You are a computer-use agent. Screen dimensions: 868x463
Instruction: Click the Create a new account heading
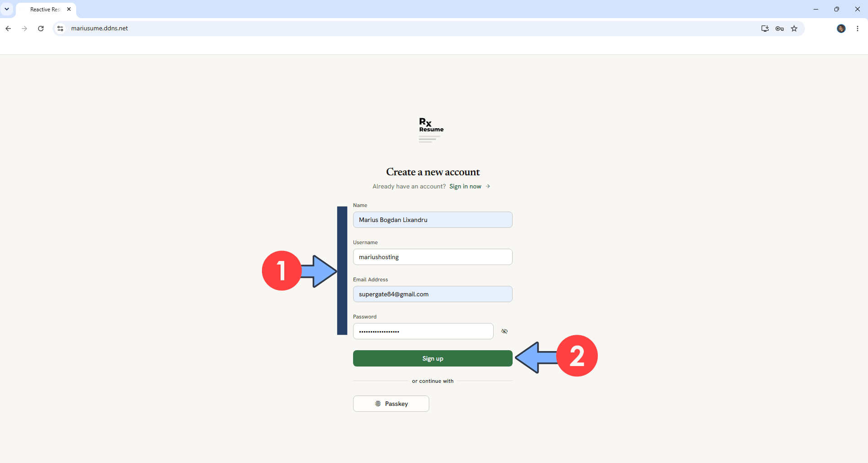pos(433,172)
